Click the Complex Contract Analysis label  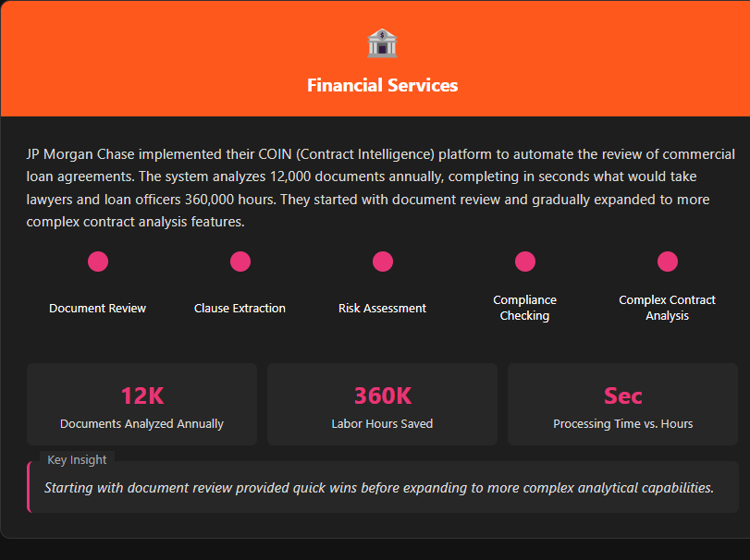pos(668,308)
